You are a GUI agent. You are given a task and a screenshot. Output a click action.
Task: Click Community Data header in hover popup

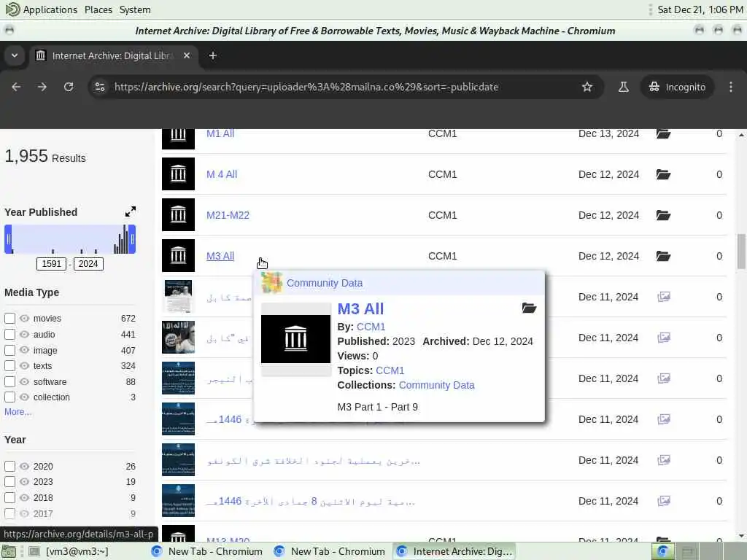pyautogui.click(x=325, y=283)
